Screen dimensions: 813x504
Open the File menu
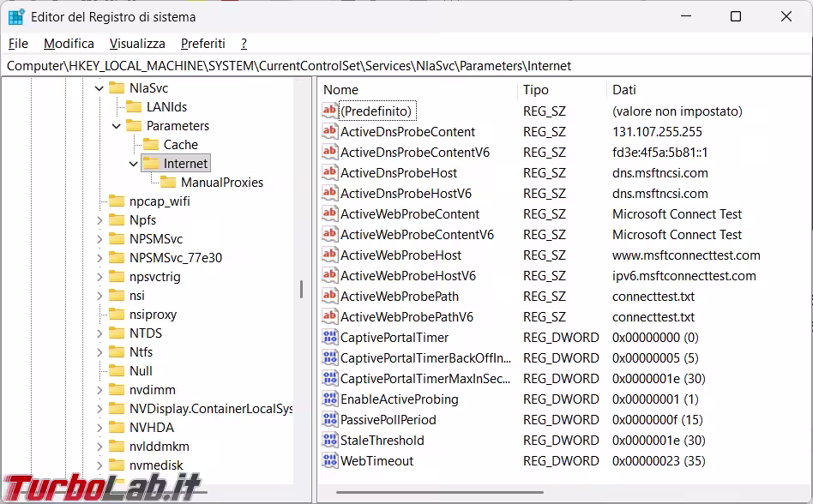coord(18,44)
